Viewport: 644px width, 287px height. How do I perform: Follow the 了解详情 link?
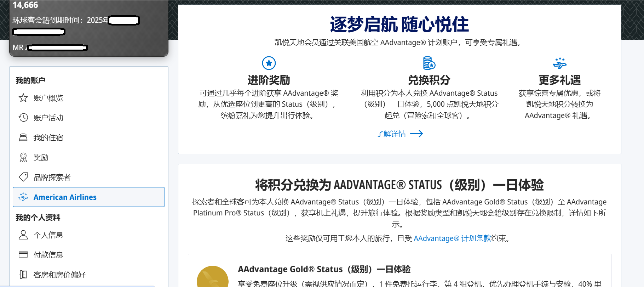pyautogui.click(x=391, y=134)
